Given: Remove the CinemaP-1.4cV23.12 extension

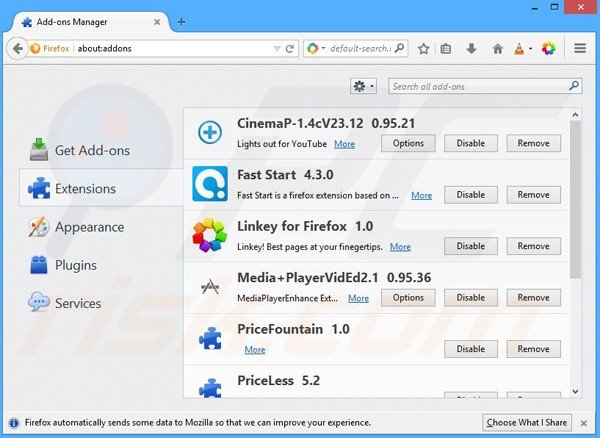Looking at the screenshot, I should coord(533,143).
